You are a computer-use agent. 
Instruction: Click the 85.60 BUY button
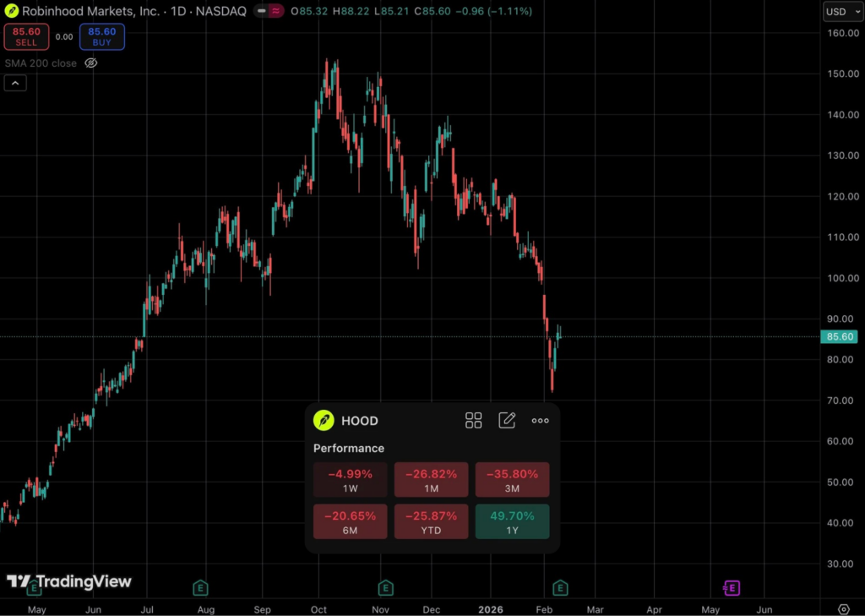point(102,36)
